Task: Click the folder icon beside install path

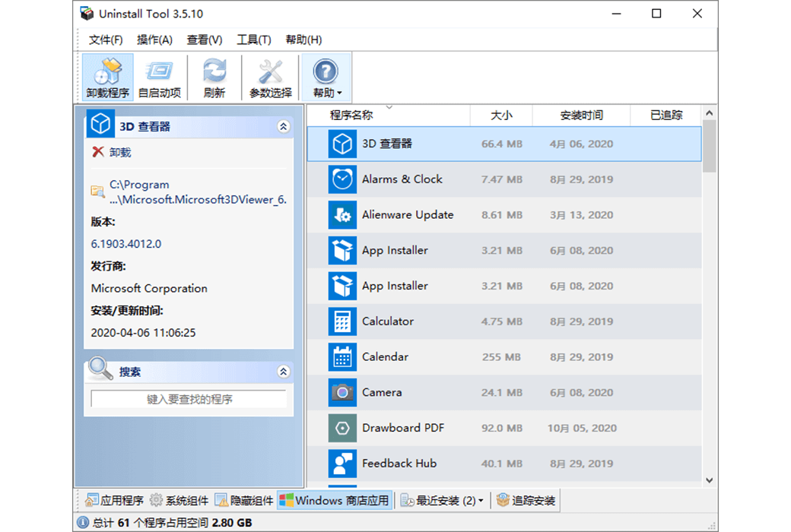Action: 98,191
